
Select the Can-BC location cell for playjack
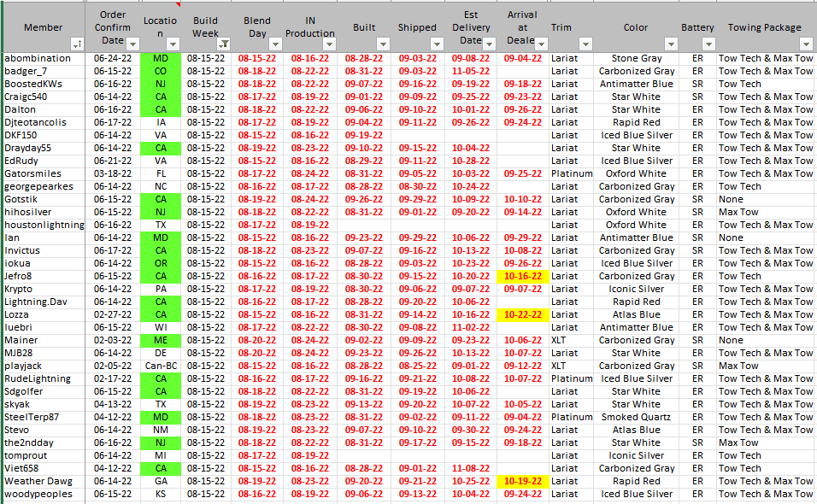click(x=161, y=366)
